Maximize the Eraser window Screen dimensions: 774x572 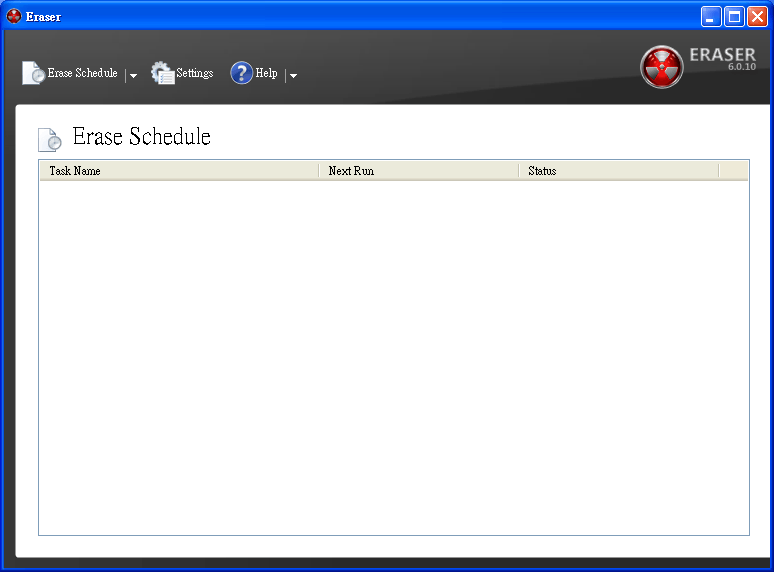(x=734, y=16)
